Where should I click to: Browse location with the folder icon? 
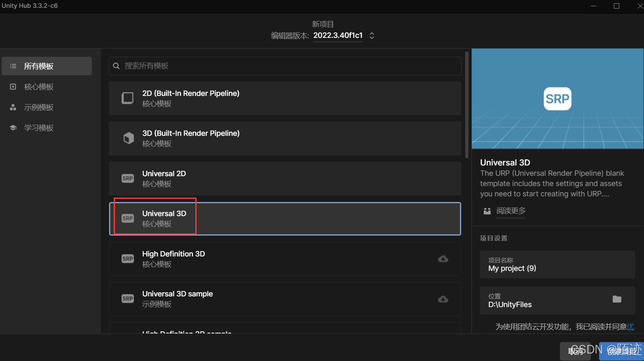tap(617, 299)
